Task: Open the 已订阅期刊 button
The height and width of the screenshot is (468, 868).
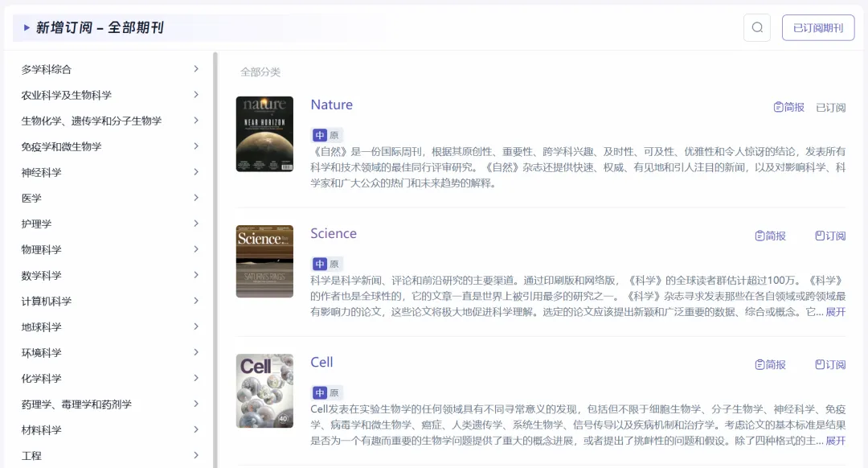Action: coord(818,27)
